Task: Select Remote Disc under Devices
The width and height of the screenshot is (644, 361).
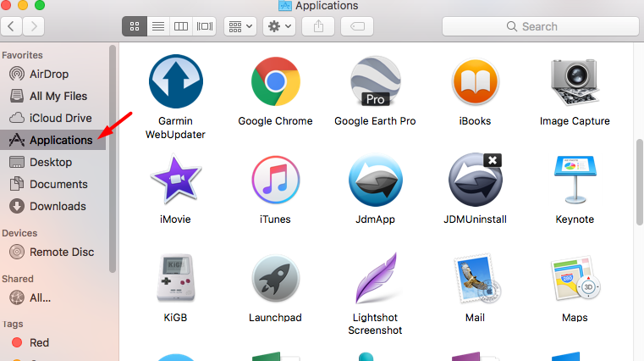Action: click(53, 252)
